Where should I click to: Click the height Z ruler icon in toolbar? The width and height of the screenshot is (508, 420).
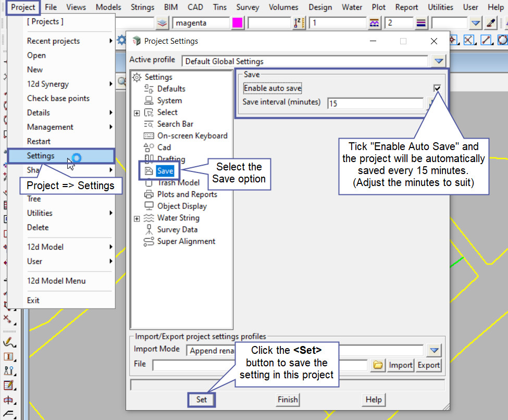(x=299, y=23)
